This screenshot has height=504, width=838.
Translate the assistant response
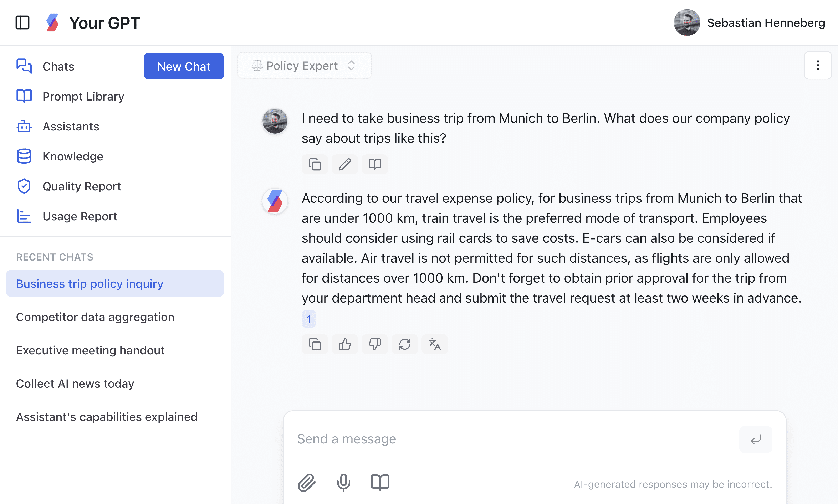click(434, 344)
